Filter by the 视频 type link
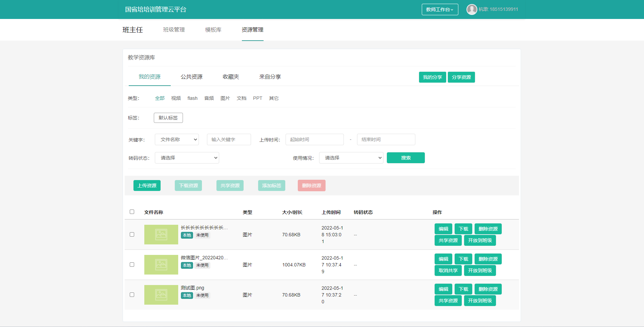The image size is (644, 327). [x=176, y=98]
